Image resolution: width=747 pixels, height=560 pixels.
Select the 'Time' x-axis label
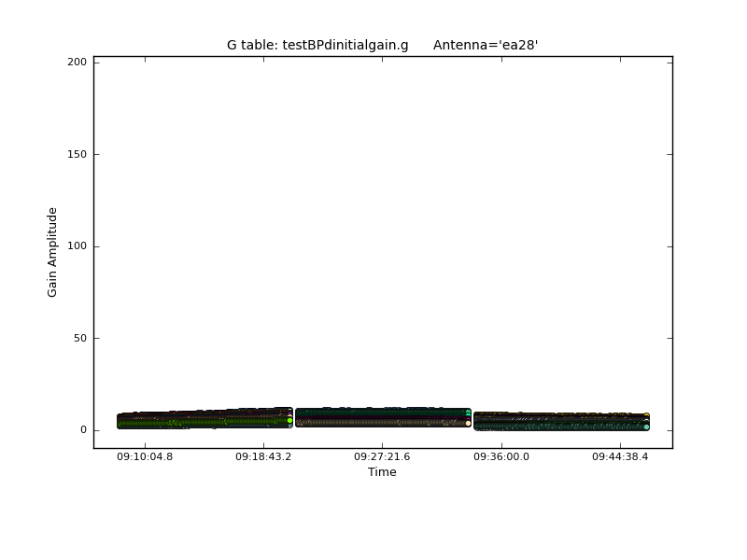(382, 472)
